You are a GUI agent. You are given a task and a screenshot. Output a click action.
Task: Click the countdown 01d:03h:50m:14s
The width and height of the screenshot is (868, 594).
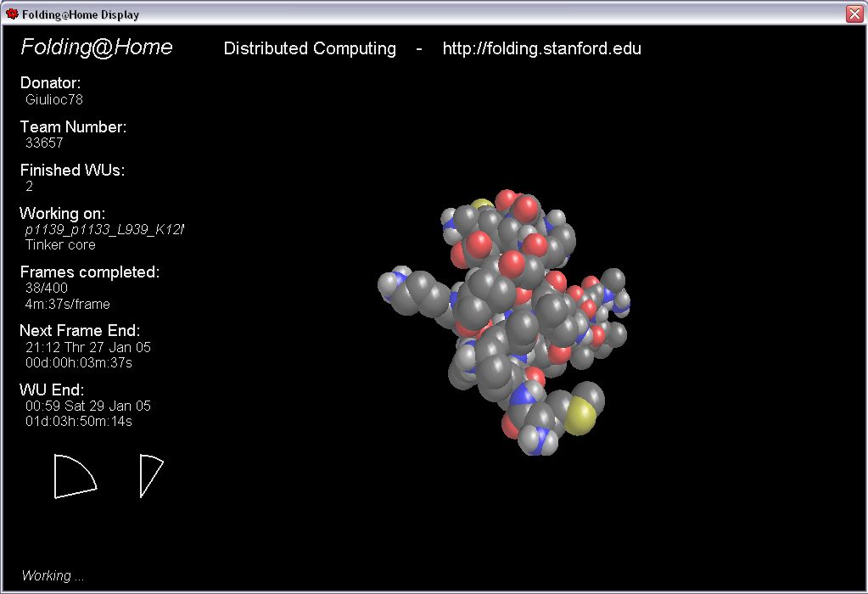pos(79,422)
